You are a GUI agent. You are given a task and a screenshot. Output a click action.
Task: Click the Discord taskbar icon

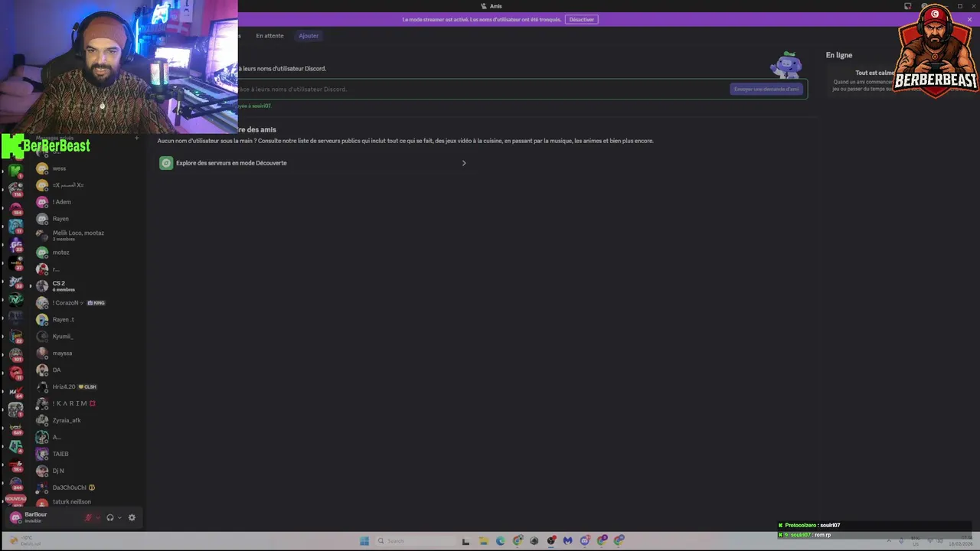click(x=585, y=541)
